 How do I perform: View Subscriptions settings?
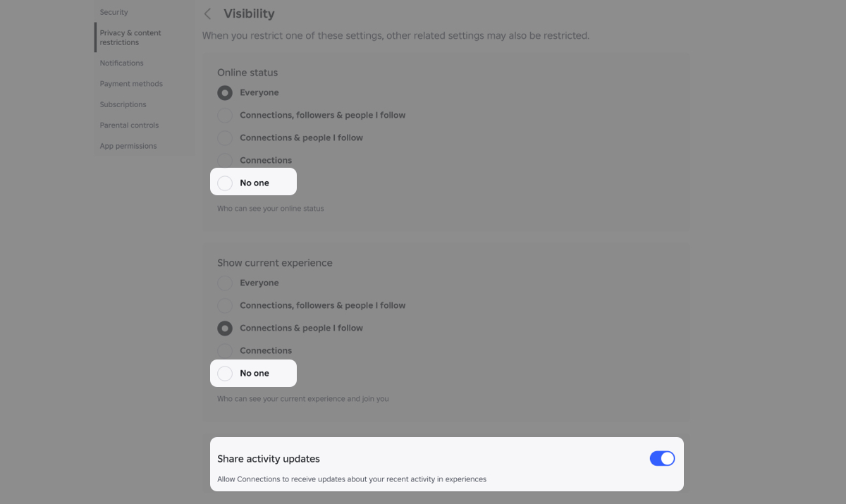click(x=123, y=104)
